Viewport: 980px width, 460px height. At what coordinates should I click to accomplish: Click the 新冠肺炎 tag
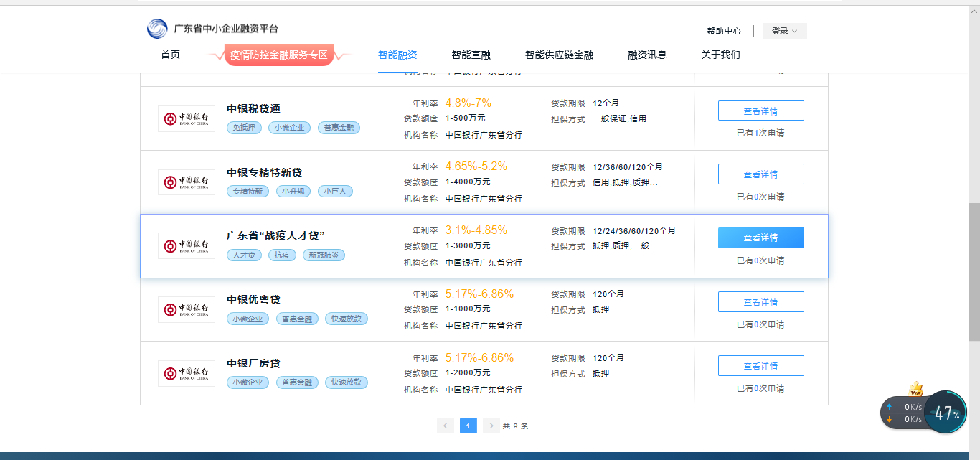[324, 255]
